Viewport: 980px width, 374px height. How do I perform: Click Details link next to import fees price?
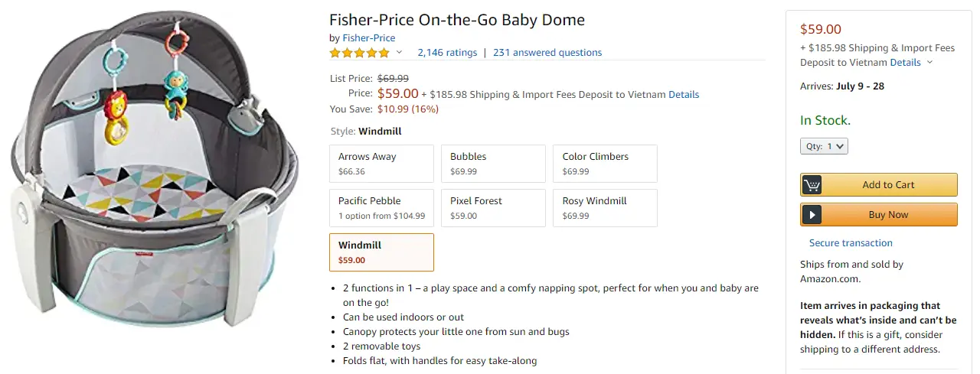pos(684,95)
